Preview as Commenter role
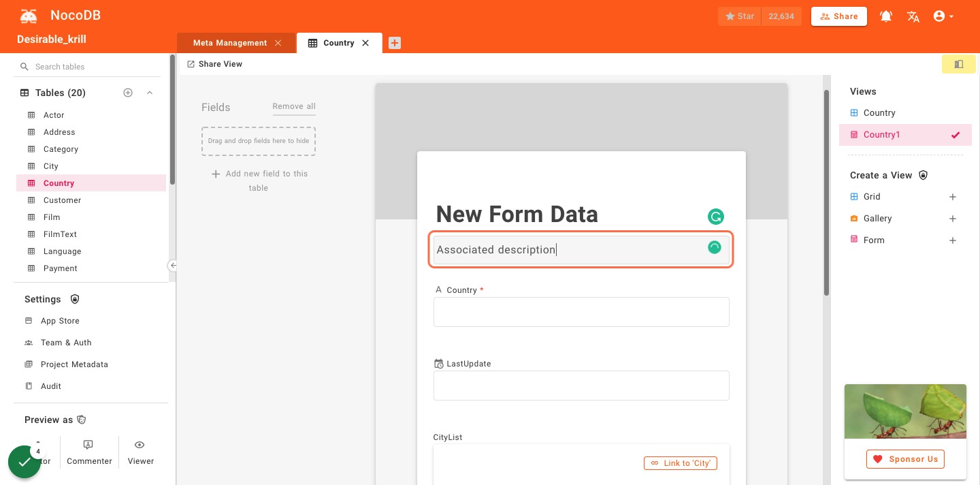 (x=89, y=453)
